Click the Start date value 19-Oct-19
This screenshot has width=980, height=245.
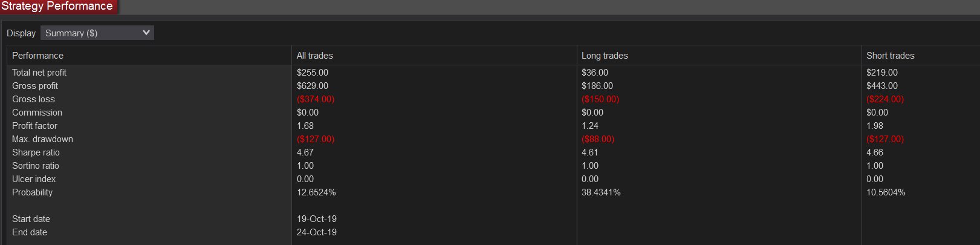coord(317,219)
